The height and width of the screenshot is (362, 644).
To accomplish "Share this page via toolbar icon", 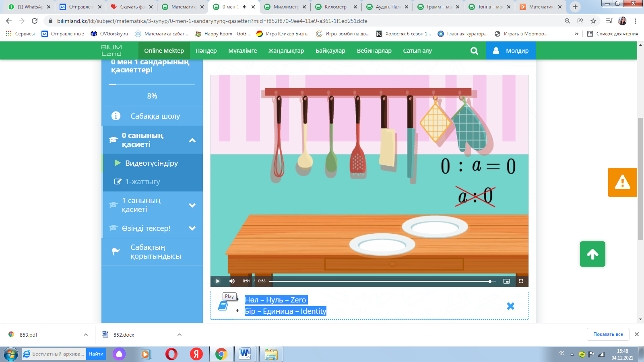I will (x=580, y=21).
